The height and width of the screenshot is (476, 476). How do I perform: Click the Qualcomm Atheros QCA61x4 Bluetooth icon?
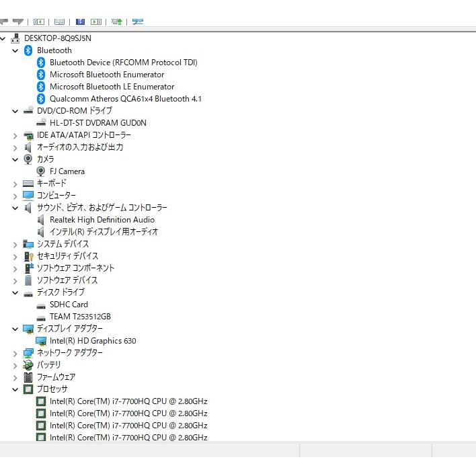click(41, 99)
